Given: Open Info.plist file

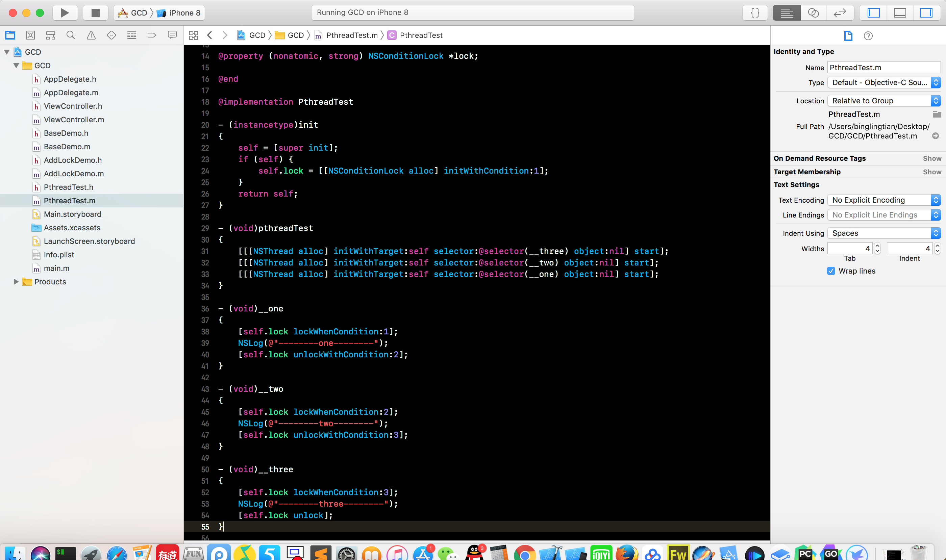Looking at the screenshot, I should coord(59,255).
